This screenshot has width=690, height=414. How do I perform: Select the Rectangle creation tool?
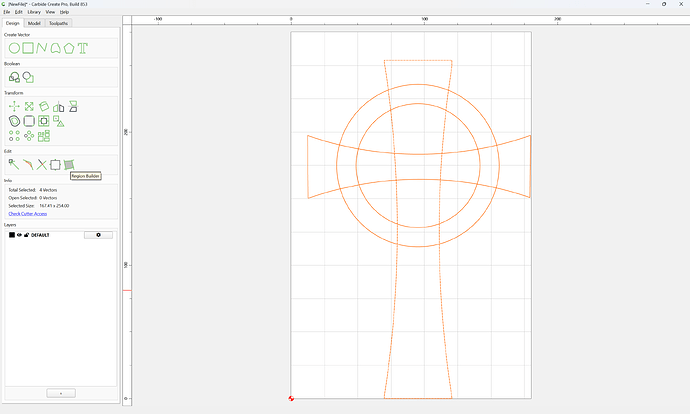coord(28,48)
